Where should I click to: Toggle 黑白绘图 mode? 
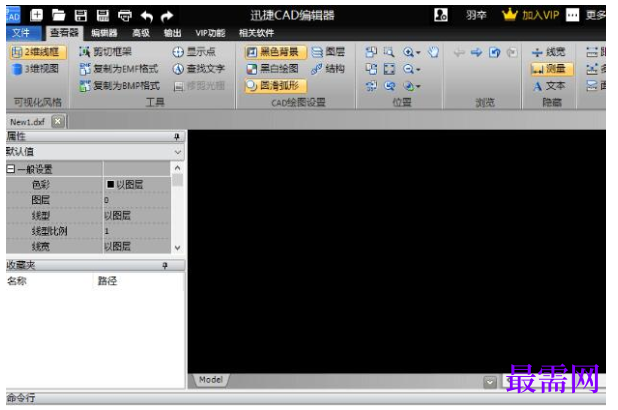(272, 69)
